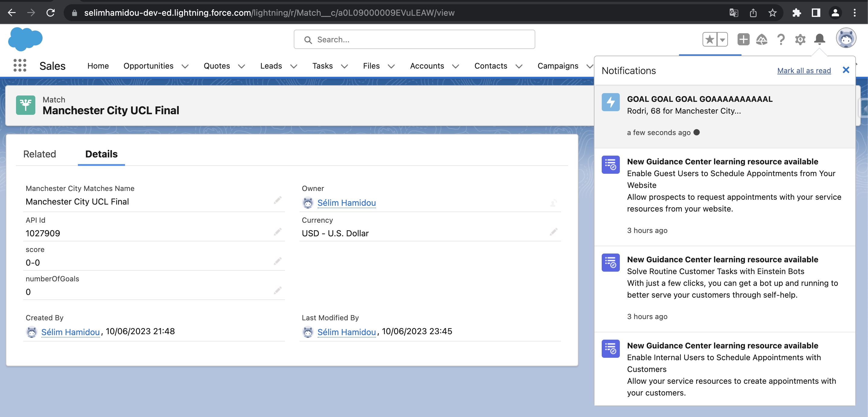Open the Trailhead guidance icon

click(761, 40)
